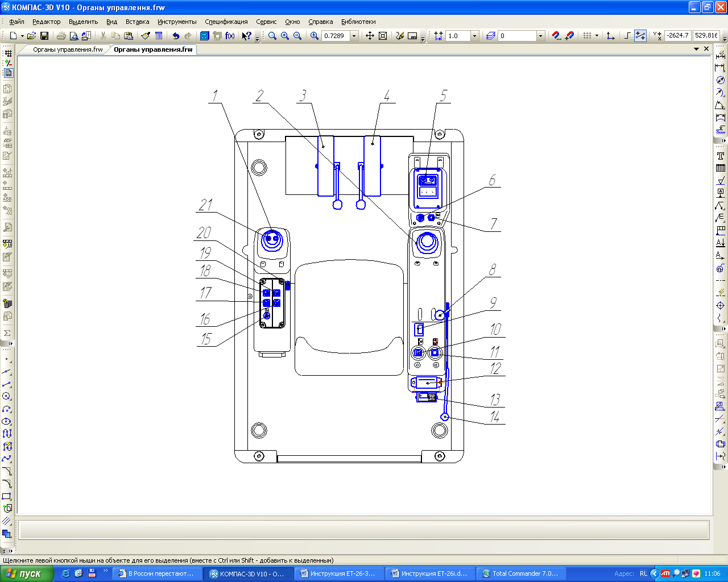728x582 pixels.
Task: Select the circle tool
Action: tap(7, 397)
